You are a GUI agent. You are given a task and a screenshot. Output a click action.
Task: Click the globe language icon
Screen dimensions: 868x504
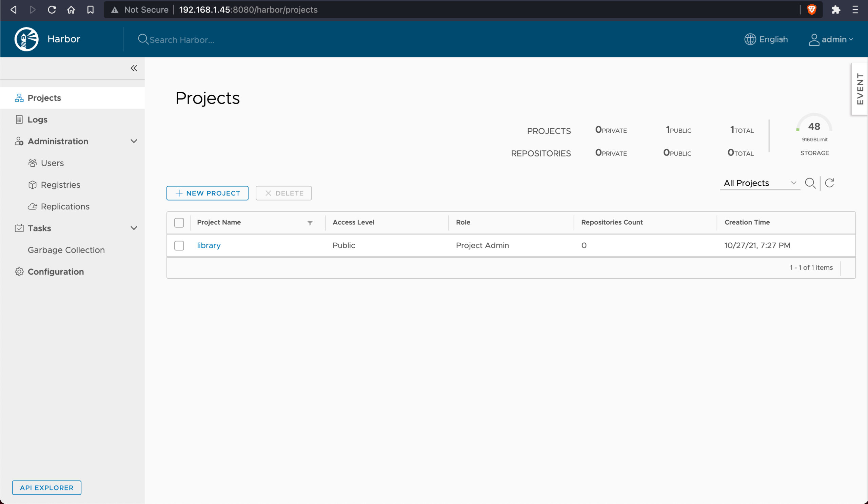click(750, 39)
